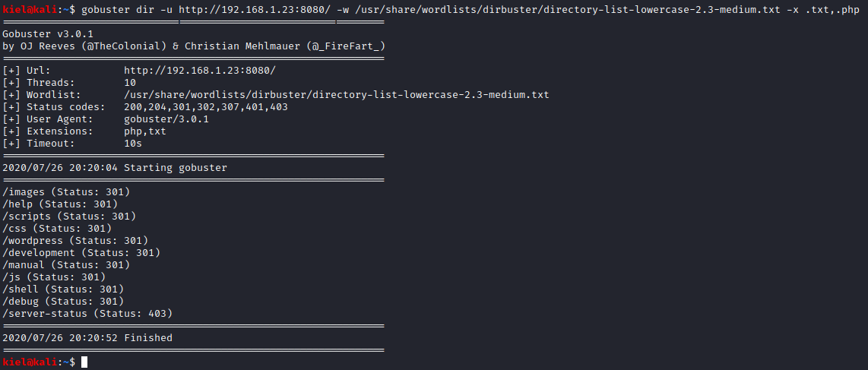Click the Finished timestamp line

[x=87, y=338]
